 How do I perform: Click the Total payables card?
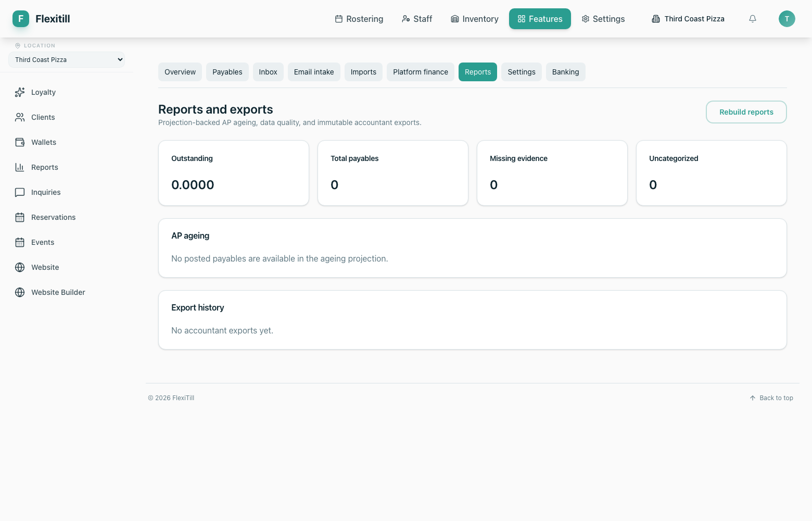pyautogui.click(x=393, y=173)
